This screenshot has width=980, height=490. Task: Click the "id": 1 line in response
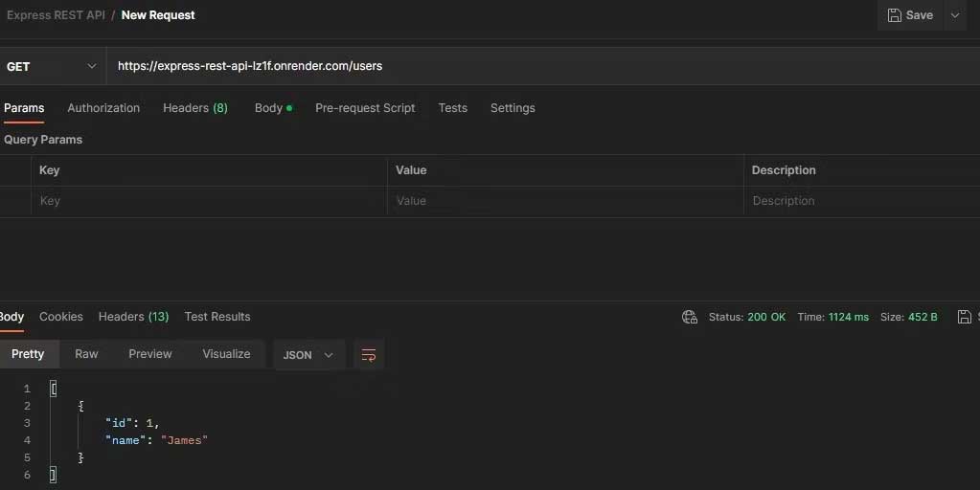pyautogui.click(x=132, y=423)
